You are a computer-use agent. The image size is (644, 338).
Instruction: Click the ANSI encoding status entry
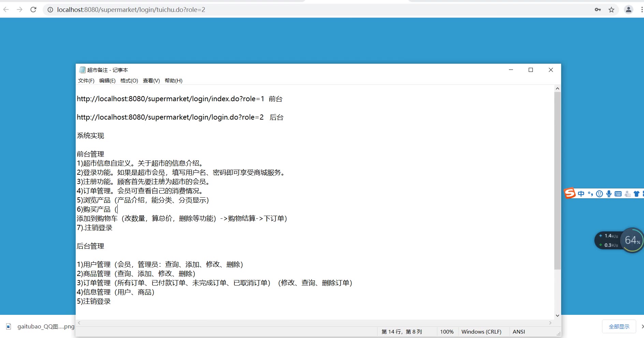[519, 332]
